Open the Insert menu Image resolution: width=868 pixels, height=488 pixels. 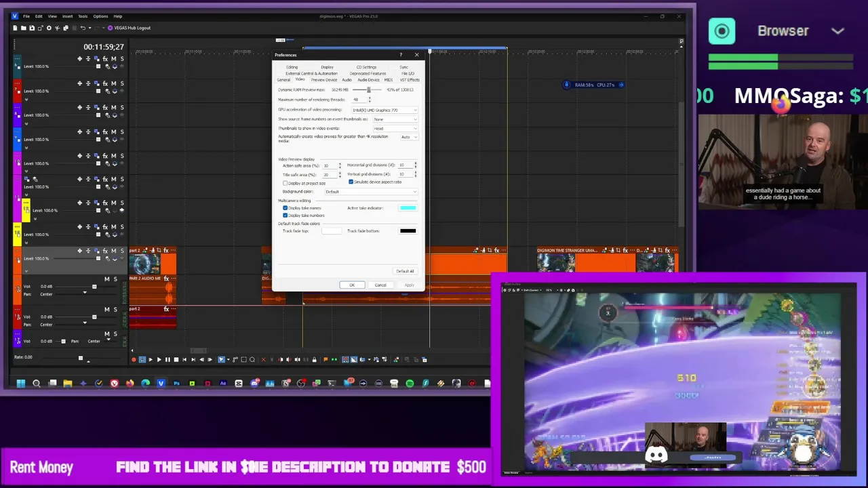68,16
